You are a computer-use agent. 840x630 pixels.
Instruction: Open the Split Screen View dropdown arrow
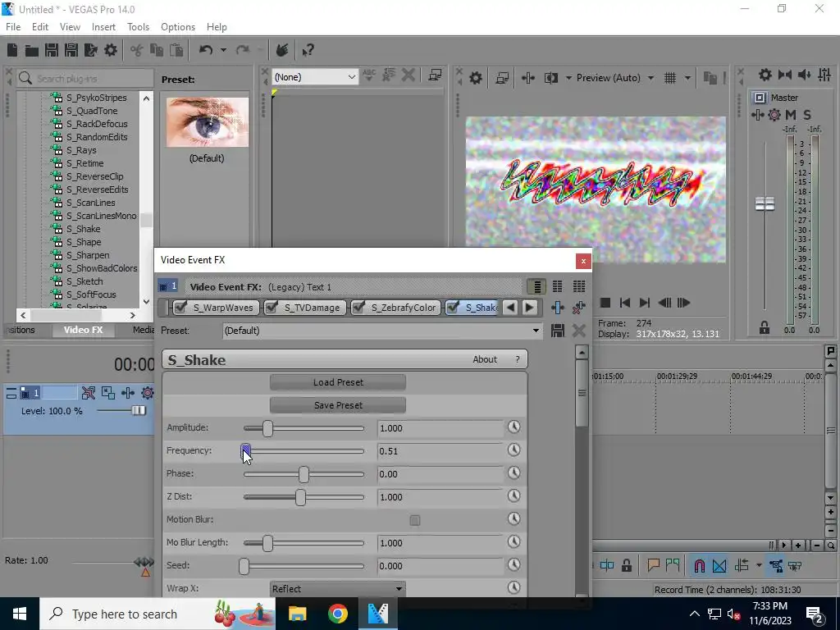[568, 78]
